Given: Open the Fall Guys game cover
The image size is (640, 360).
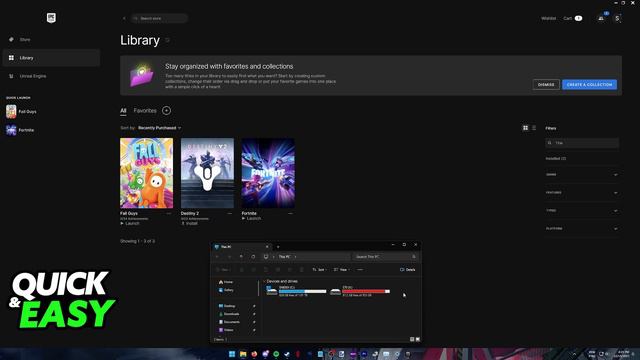Looking at the screenshot, I should click(147, 173).
